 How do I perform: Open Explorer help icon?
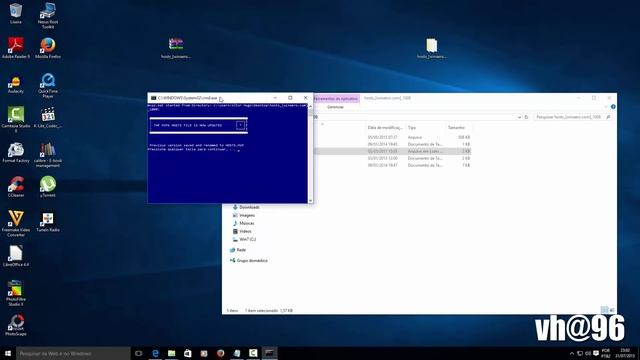(613, 107)
